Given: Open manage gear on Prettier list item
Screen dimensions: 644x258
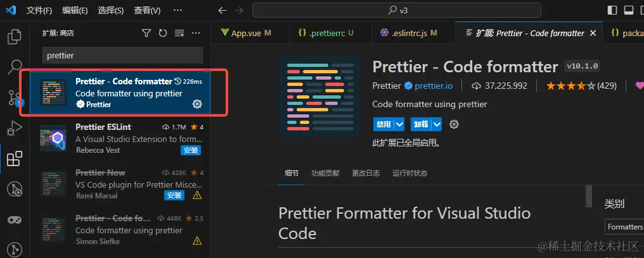Looking at the screenshot, I should 197,105.
